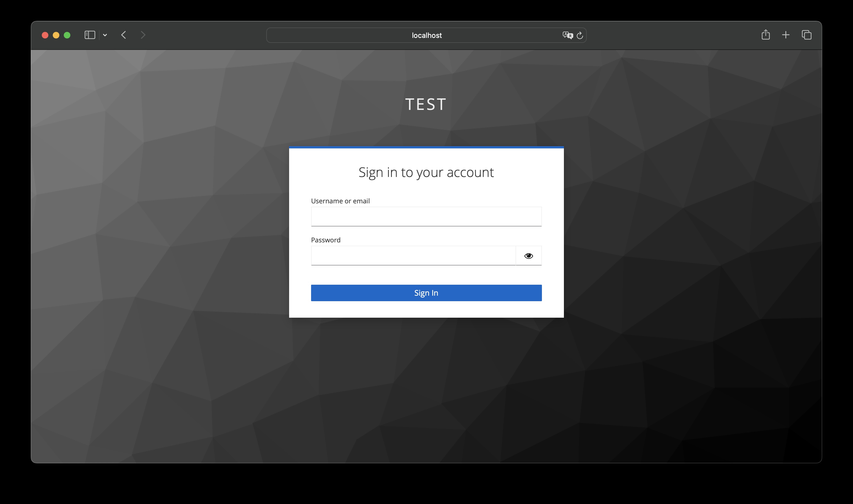853x504 pixels.
Task: Click the Sign In button
Action: (427, 293)
